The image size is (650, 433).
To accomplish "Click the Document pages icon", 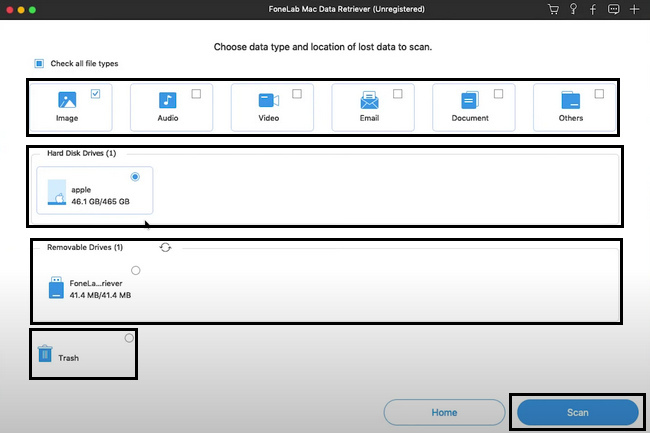I will tap(470, 100).
